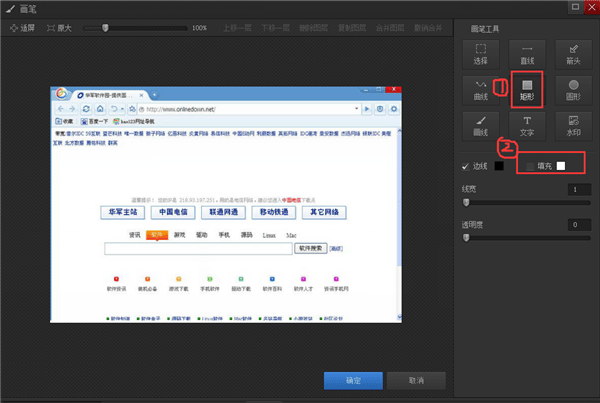Enable the 填充 fill checkbox
Viewport: 600px width, 403px height.
click(x=530, y=165)
